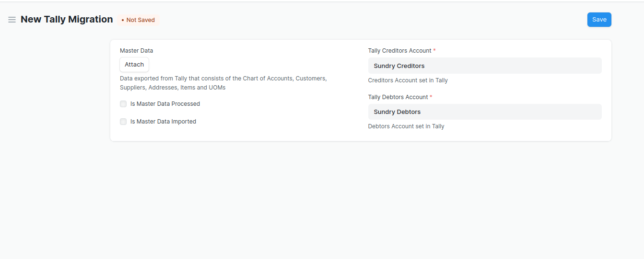Click the Data exported from Tally description

(x=223, y=83)
